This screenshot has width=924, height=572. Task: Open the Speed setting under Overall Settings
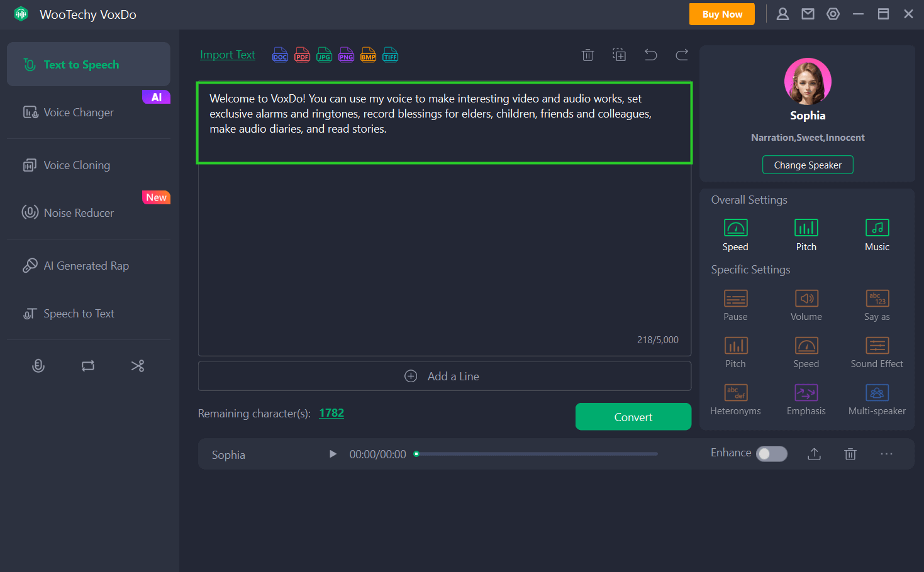[735, 234]
